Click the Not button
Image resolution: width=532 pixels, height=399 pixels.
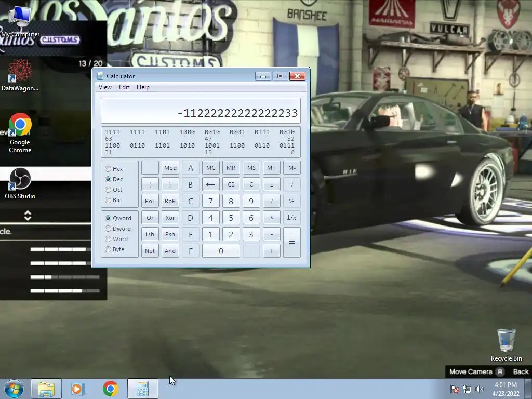(150, 251)
